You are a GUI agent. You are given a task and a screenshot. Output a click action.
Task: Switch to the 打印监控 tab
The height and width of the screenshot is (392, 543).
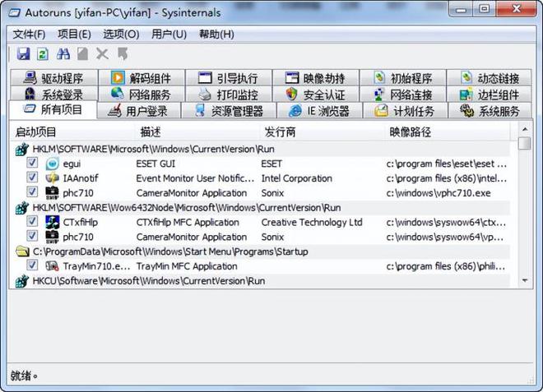point(229,95)
